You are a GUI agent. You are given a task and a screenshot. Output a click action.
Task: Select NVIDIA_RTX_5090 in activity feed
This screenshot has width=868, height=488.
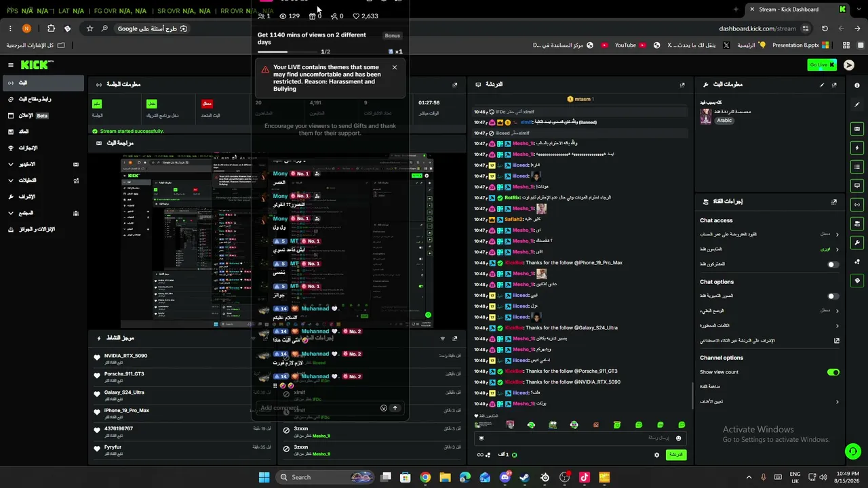(x=125, y=356)
